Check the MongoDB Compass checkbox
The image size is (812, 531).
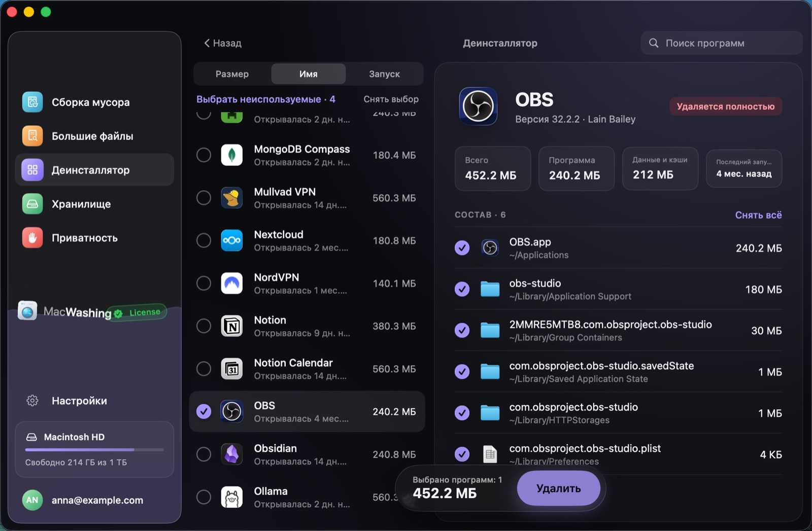point(204,155)
